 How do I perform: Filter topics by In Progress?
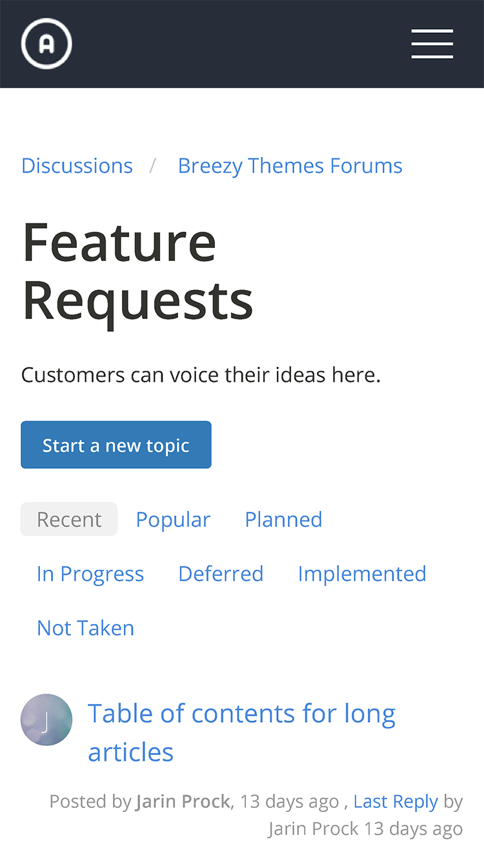(x=90, y=573)
